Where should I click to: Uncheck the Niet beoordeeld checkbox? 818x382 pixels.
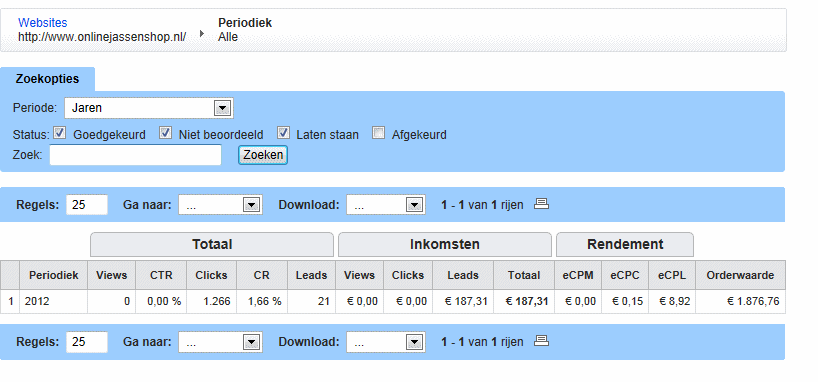click(165, 133)
